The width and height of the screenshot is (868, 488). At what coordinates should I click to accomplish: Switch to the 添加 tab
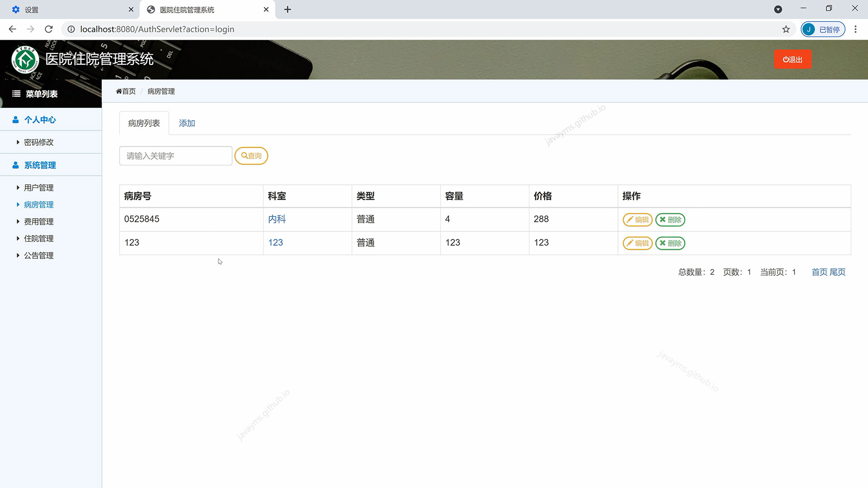point(187,123)
